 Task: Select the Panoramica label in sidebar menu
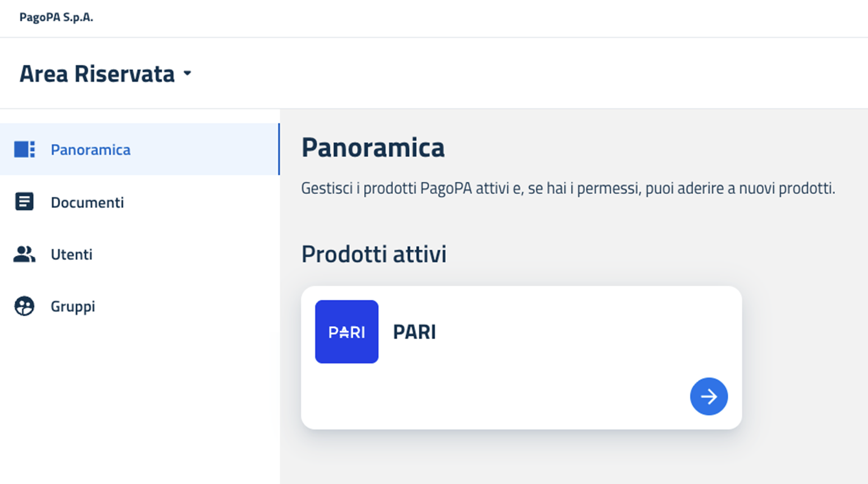90,149
